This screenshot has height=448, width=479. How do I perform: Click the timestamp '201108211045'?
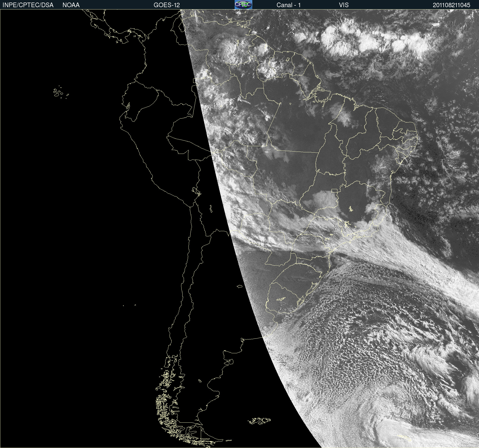tap(452, 5)
